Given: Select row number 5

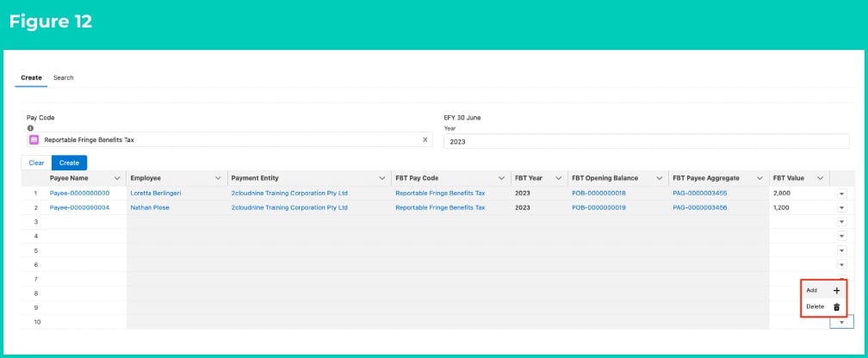Looking at the screenshot, I should click(35, 250).
